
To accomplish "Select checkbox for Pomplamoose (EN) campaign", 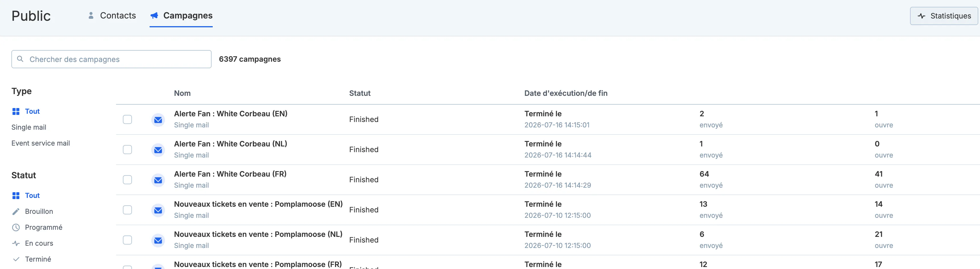I will (x=127, y=210).
